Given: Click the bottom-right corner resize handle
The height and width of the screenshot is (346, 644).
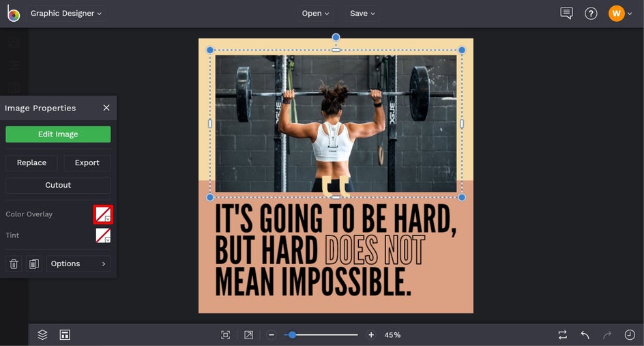Looking at the screenshot, I should click(x=462, y=197).
